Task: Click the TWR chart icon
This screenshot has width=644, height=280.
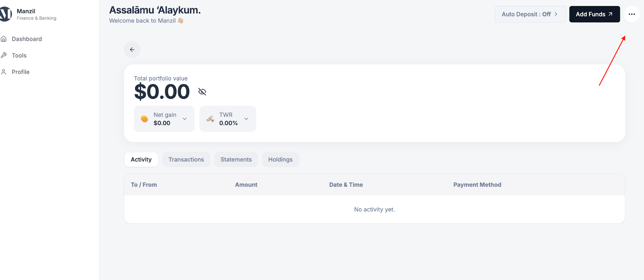Action: click(x=210, y=119)
